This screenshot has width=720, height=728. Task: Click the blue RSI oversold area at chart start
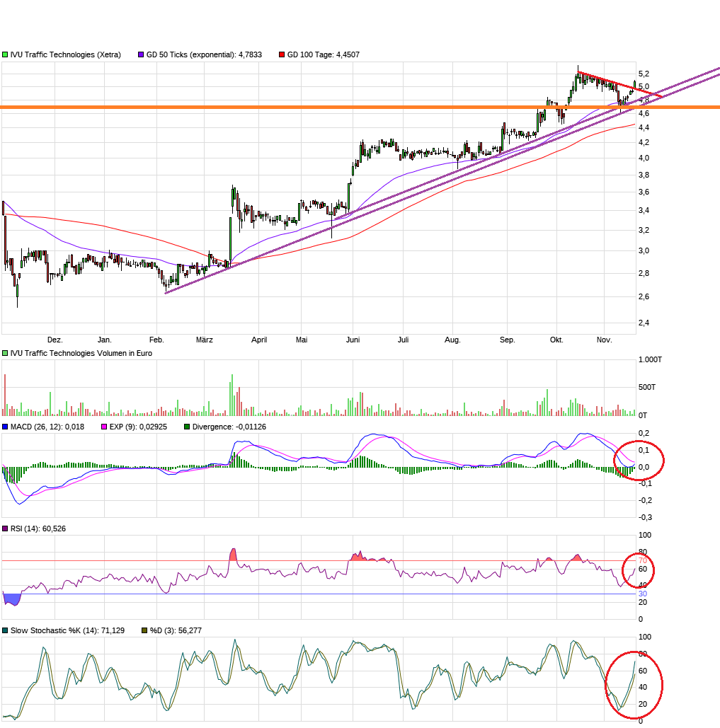13,599
